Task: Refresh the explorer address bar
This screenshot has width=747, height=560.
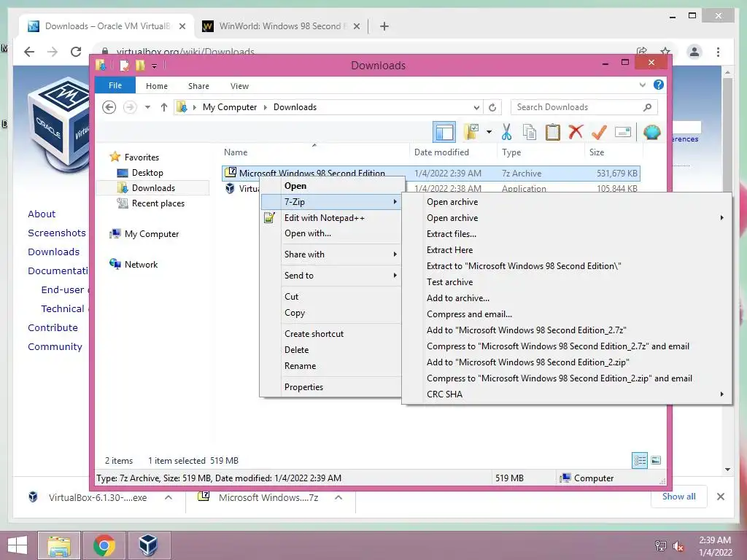Action: tap(492, 107)
